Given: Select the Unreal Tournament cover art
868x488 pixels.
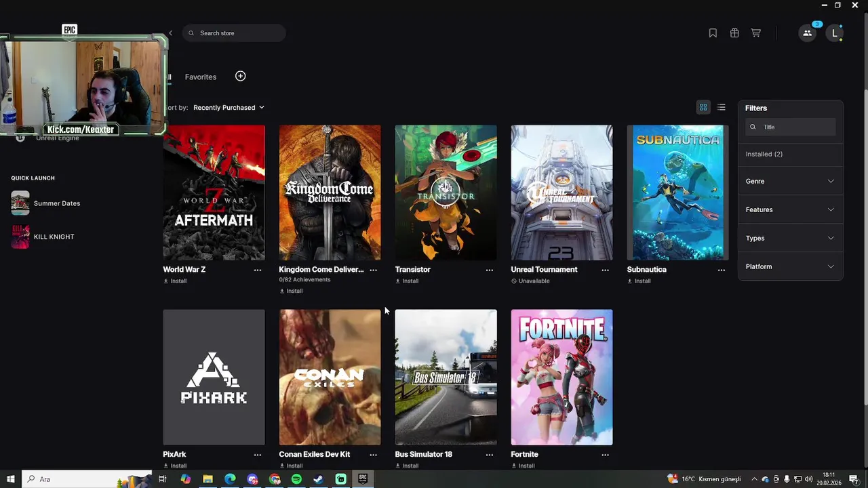Looking at the screenshot, I should pos(561,192).
